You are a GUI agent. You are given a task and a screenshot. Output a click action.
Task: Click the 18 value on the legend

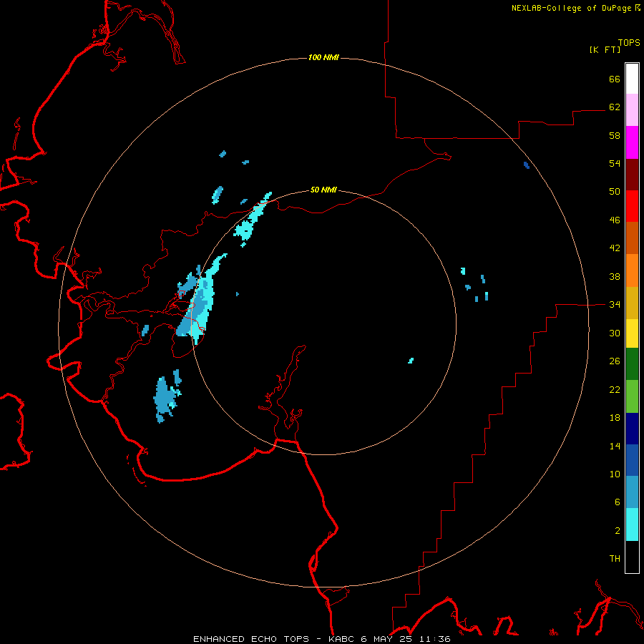(x=615, y=418)
